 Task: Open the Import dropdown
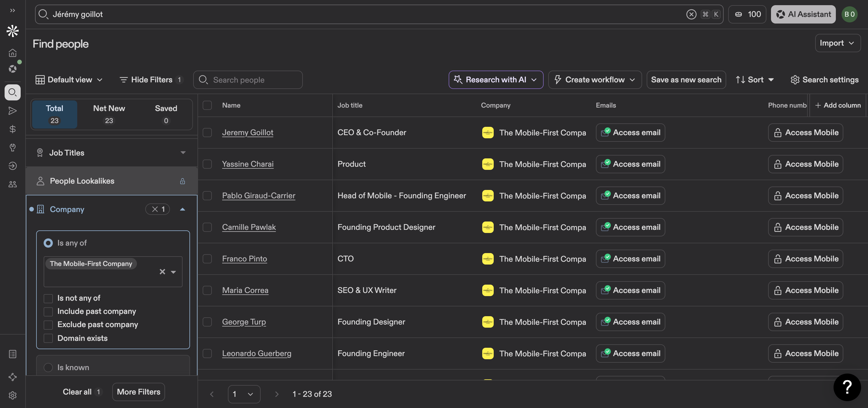(x=837, y=43)
